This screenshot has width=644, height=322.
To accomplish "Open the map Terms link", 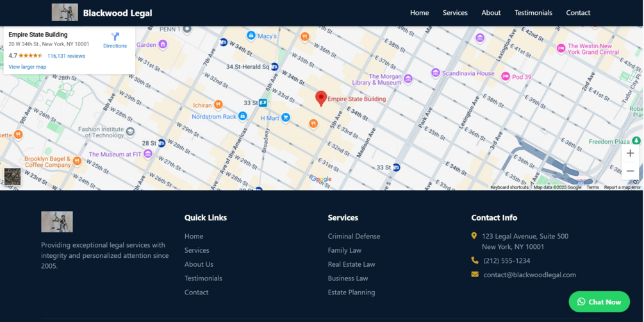I will click(593, 187).
